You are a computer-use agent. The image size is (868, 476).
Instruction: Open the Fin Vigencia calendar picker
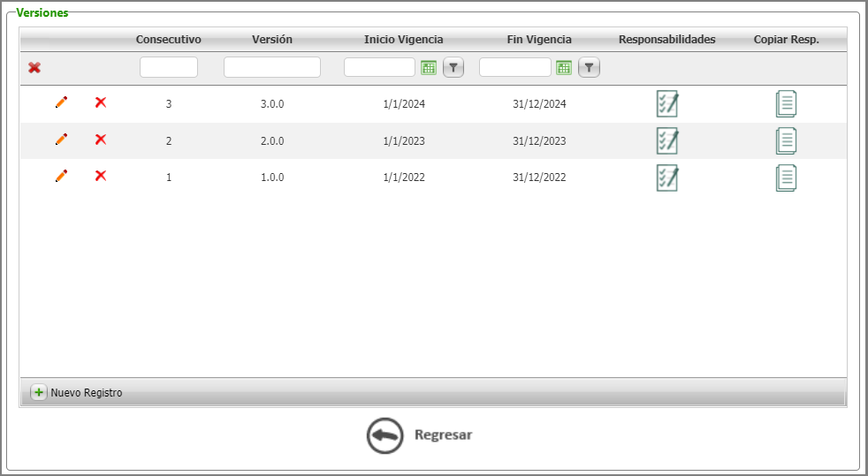(564, 68)
